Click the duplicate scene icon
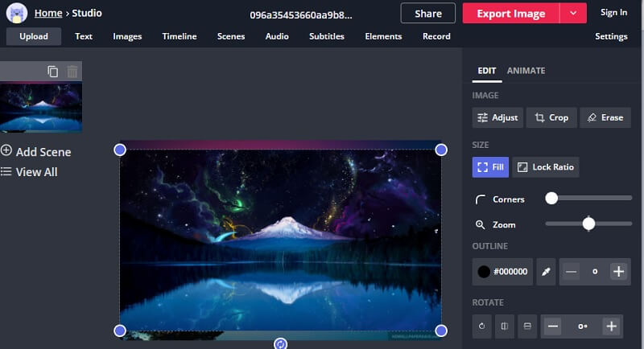644x349 pixels. [x=53, y=72]
